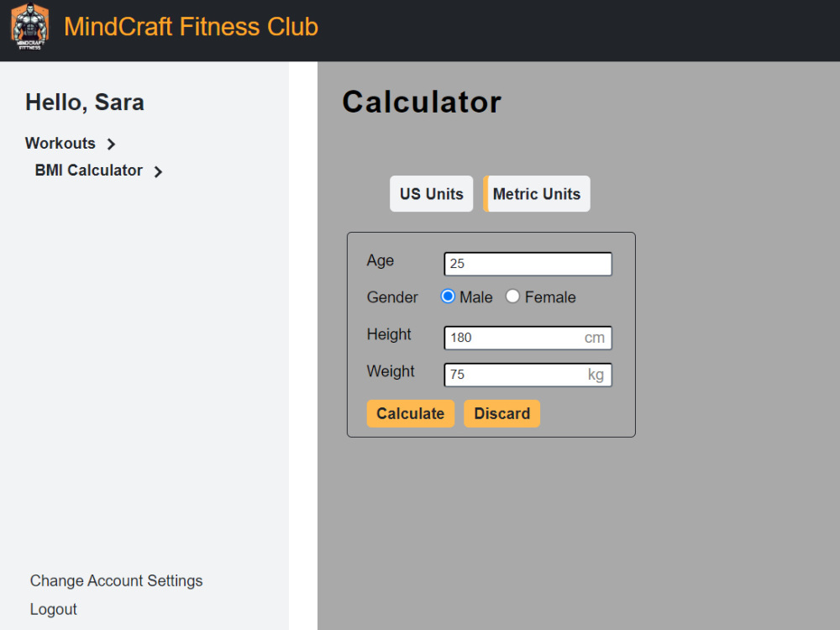Click the MindCraft Fitness logo icon

pos(30,27)
